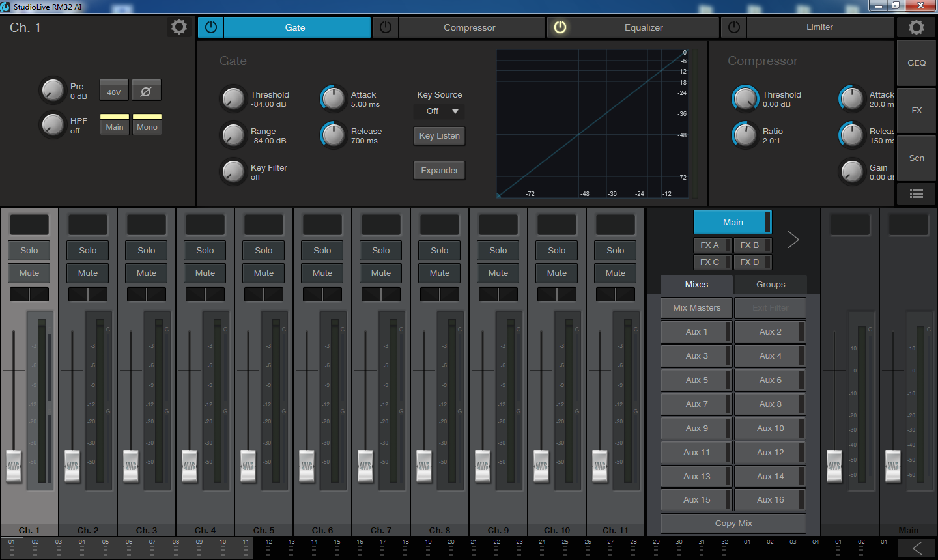
Task: Click the Copy Mix button
Action: (733, 524)
